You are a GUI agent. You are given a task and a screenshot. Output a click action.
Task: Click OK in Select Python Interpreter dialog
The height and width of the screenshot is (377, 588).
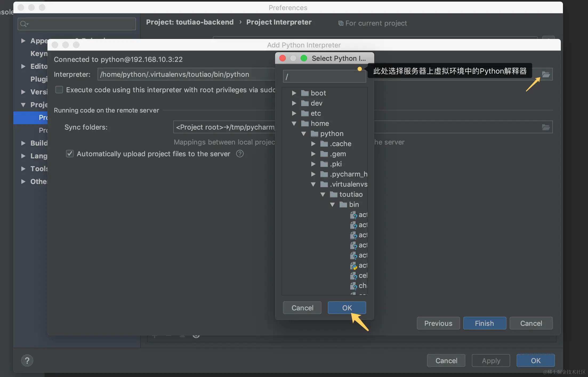(x=347, y=308)
